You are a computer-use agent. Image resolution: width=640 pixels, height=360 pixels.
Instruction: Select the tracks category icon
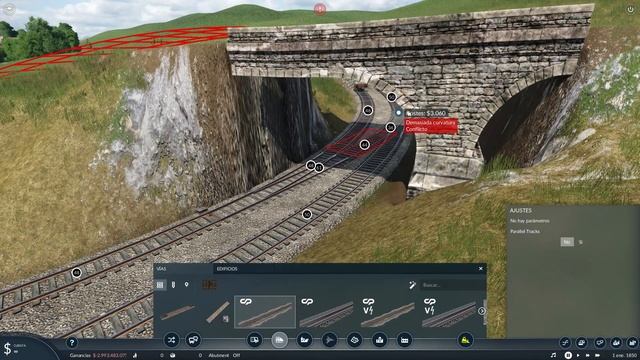click(160, 284)
